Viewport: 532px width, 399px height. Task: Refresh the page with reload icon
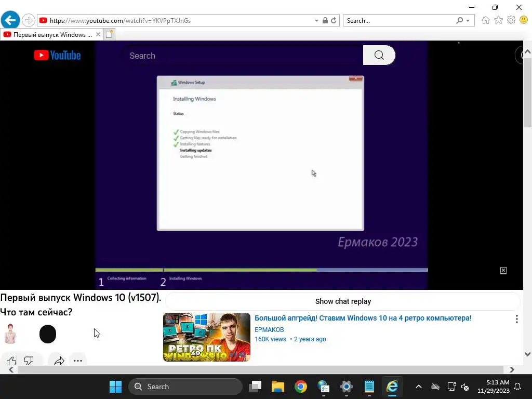(334, 21)
